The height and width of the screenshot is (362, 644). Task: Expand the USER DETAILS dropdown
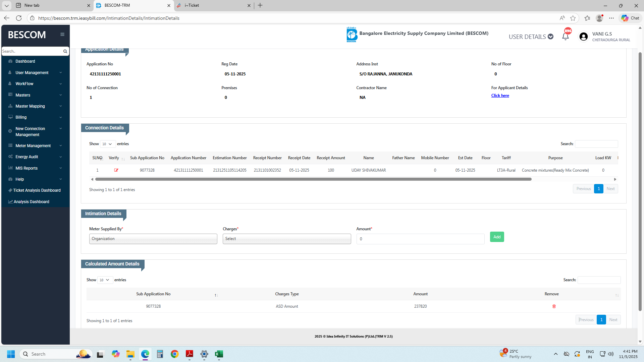(x=531, y=37)
